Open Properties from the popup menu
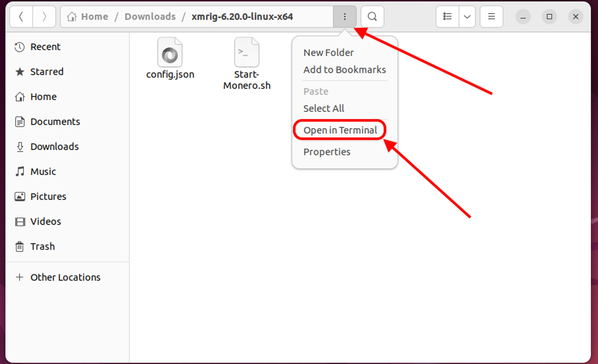The image size is (598, 364). (327, 152)
